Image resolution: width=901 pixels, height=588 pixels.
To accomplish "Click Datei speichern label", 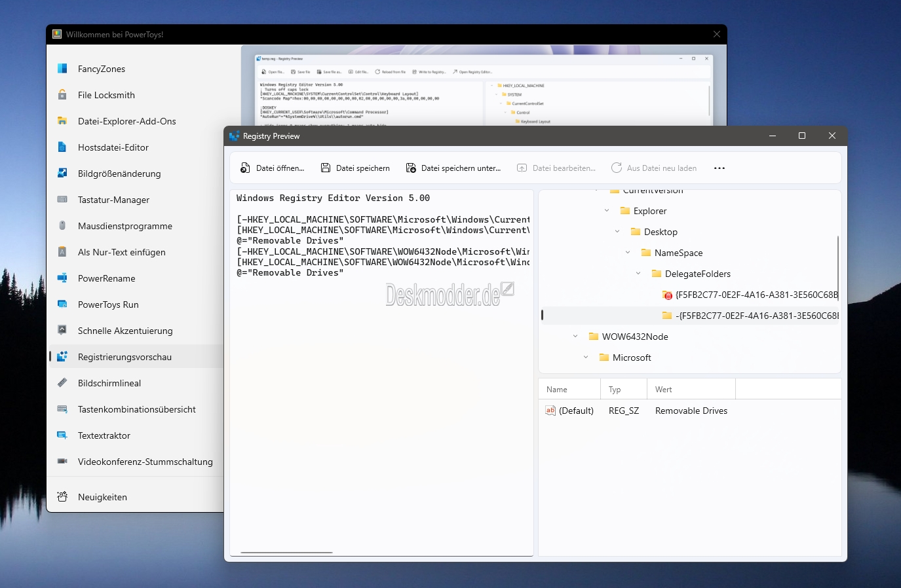I will (x=362, y=168).
